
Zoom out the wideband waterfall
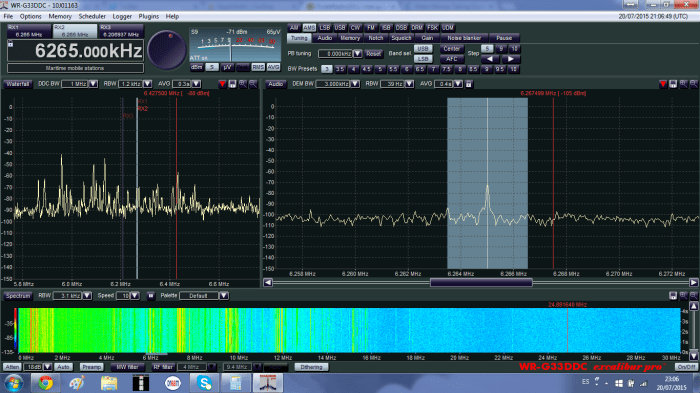point(694,296)
